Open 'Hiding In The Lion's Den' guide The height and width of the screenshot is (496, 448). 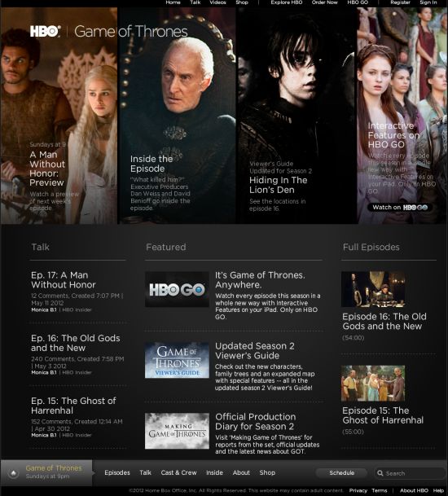pyautogui.click(x=278, y=185)
